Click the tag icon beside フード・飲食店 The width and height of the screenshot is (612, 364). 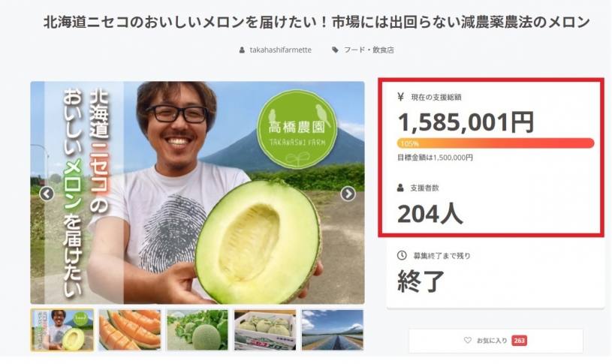tap(335, 50)
